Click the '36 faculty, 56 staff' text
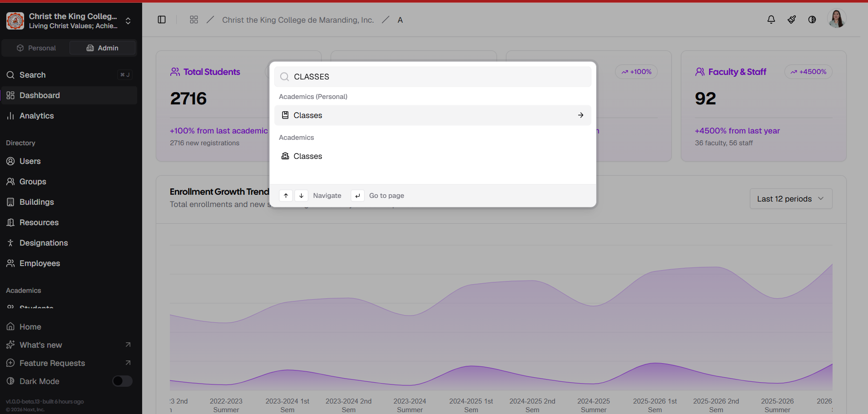The image size is (868, 414). (x=724, y=143)
